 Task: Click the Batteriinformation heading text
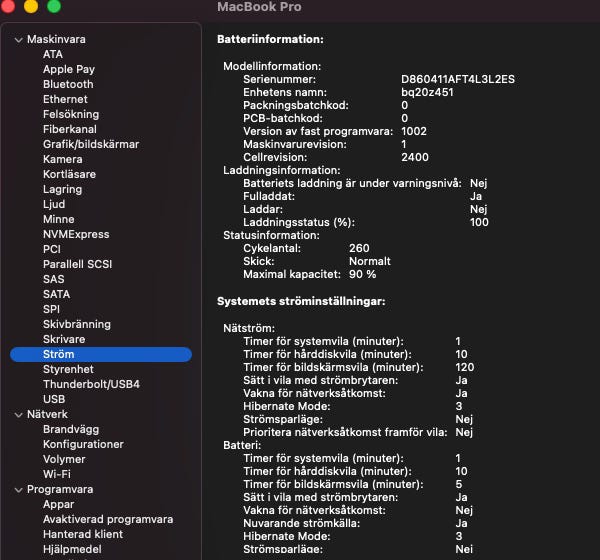coord(270,39)
